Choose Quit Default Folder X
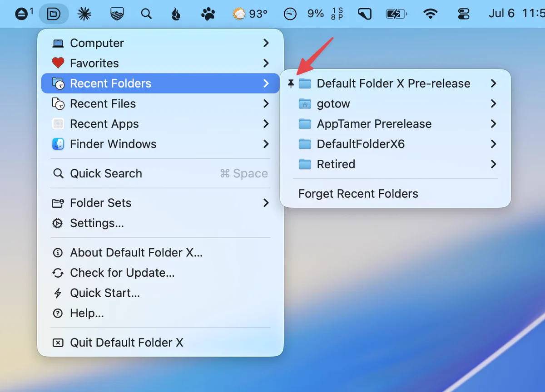 (160, 343)
